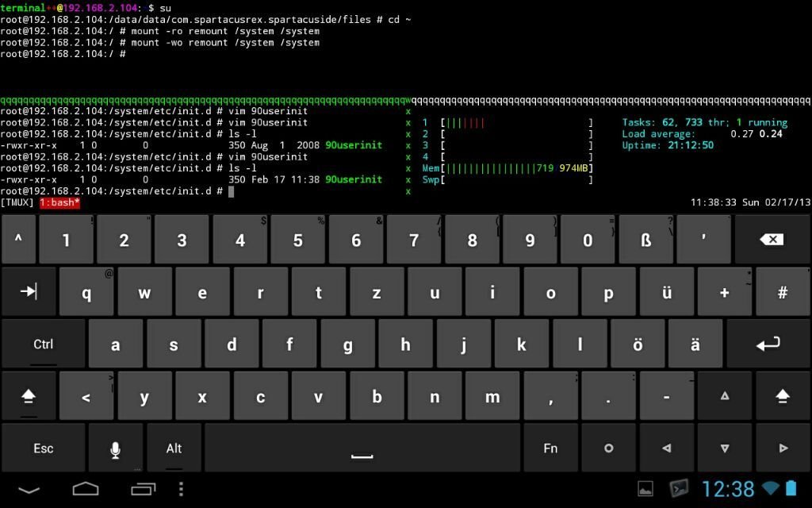
Task: Tap the caret ^ key
Action: pos(19,240)
